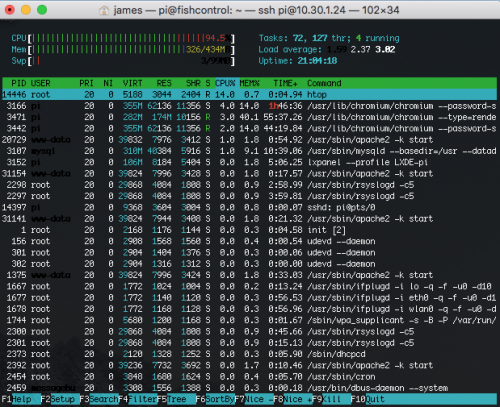Sort by PID column header
Viewport: 500px width, 407px height.
pos(19,83)
